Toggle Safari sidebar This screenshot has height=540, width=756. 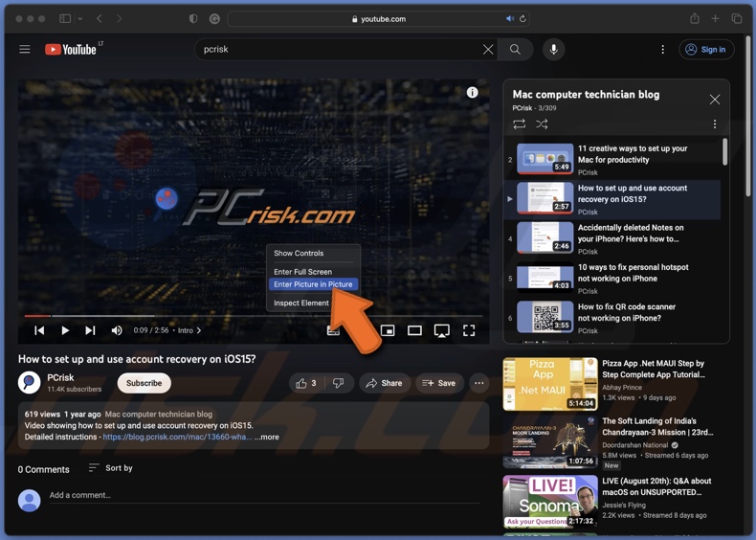[x=65, y=19]
